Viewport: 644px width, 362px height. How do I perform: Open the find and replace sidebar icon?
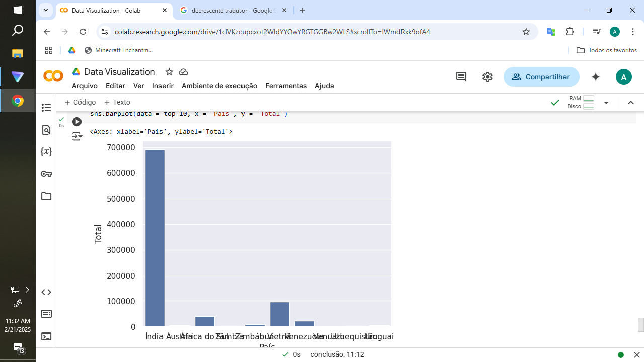[x=46, y=130]
